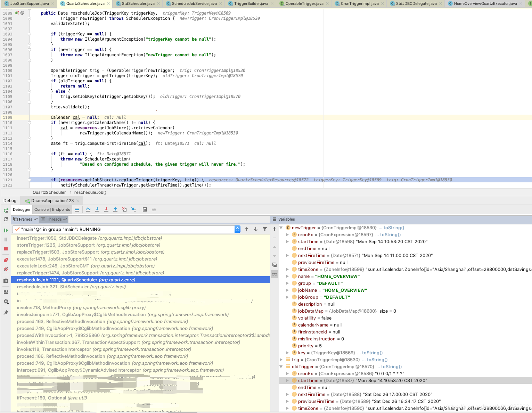The width and height of the screenshot is (532, 413).
Task: Close the DcamsApplication123 debug tab
Action: tap(78, 201)
